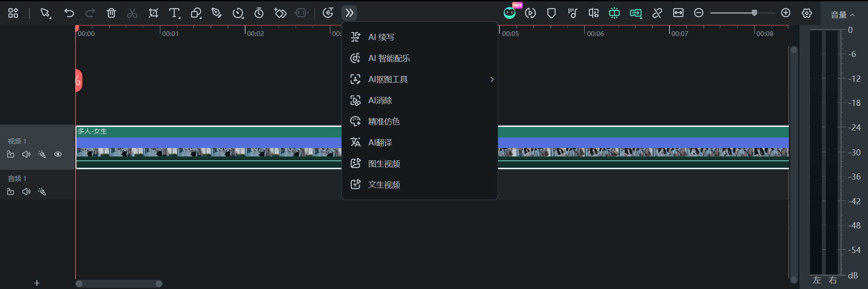Expand the AI抠图工具 submenu arrow
868x289 pixels.
point(492,79)
